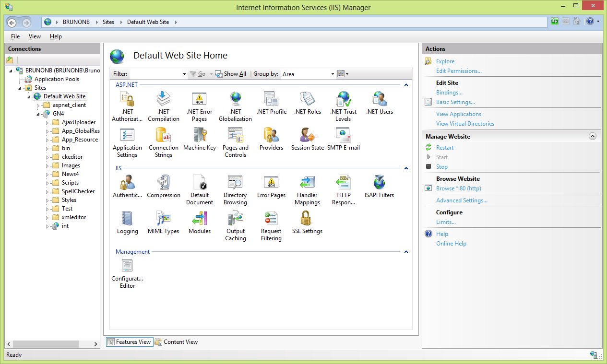Open Logging feature icon
607x364 pixels.
click(127, 219)
